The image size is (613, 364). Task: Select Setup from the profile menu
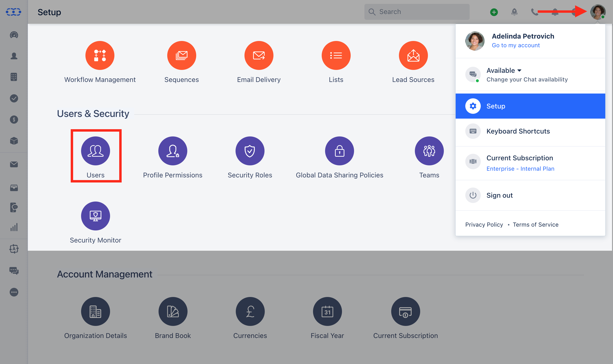tap(496, 106)
